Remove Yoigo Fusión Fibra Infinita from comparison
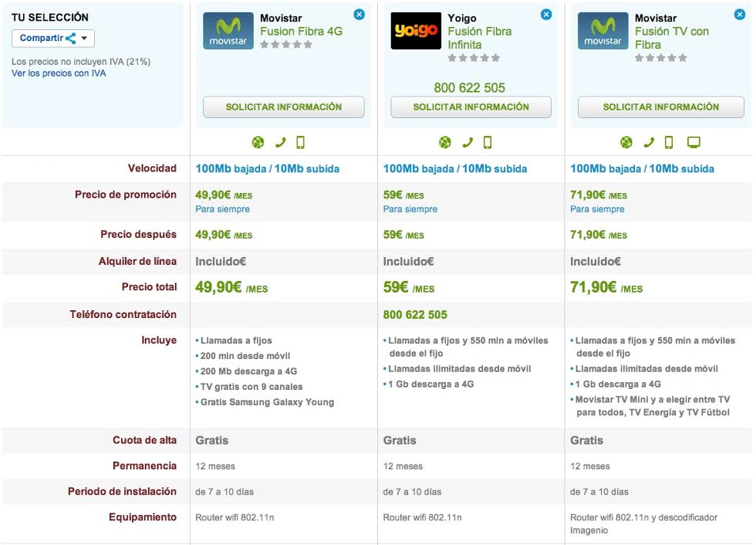This screenshot has height=545, width=756. pyautogui.click(x=546, y=15)
